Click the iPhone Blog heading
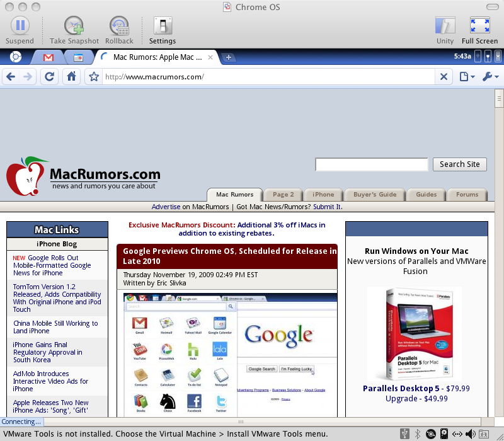This screenshot has height=441, width=504. click(x=57, y=244)
